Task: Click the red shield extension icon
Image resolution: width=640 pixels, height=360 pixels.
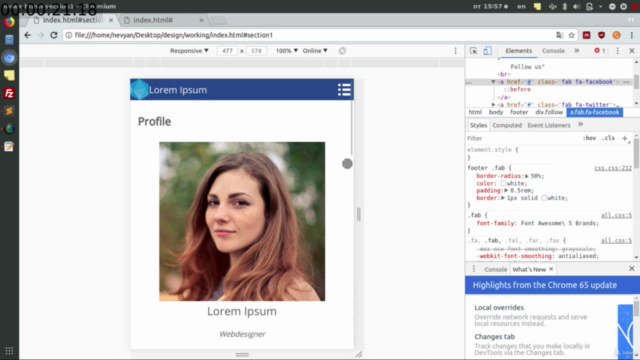Action: pos(601,36)
